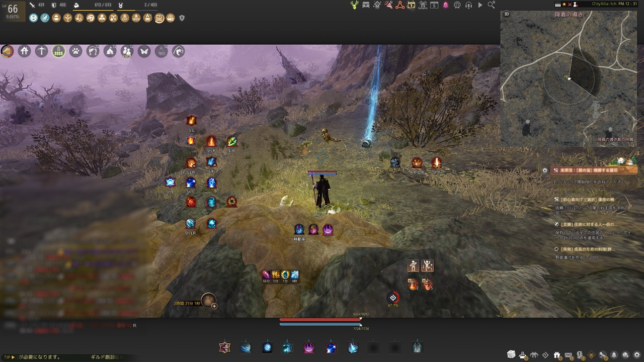Use quick slot 2 blue orb skill
The image size is (644, 362).
pos(246,347)
